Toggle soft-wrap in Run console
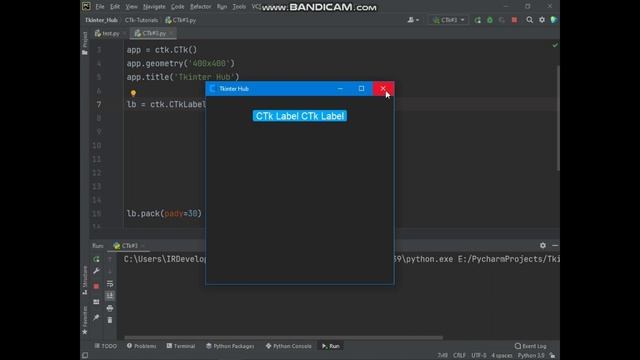This screenshot has width=640, height=360. [x=110, y=284]
